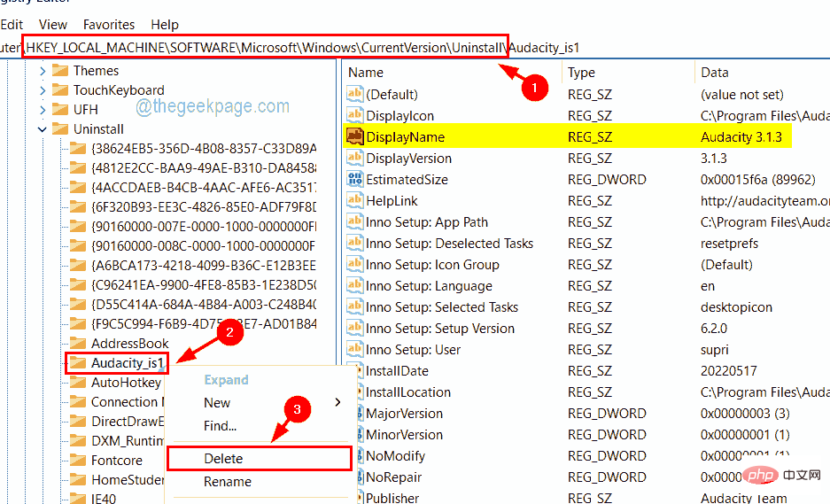Click the Inno Setup: Language value icon
This screenshot has height=504, width=830.
[354, 285]
